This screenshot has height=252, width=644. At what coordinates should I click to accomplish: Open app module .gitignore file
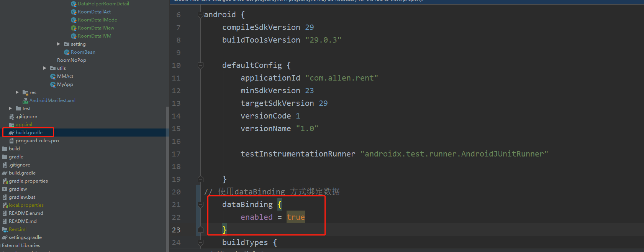click(26, 117)
